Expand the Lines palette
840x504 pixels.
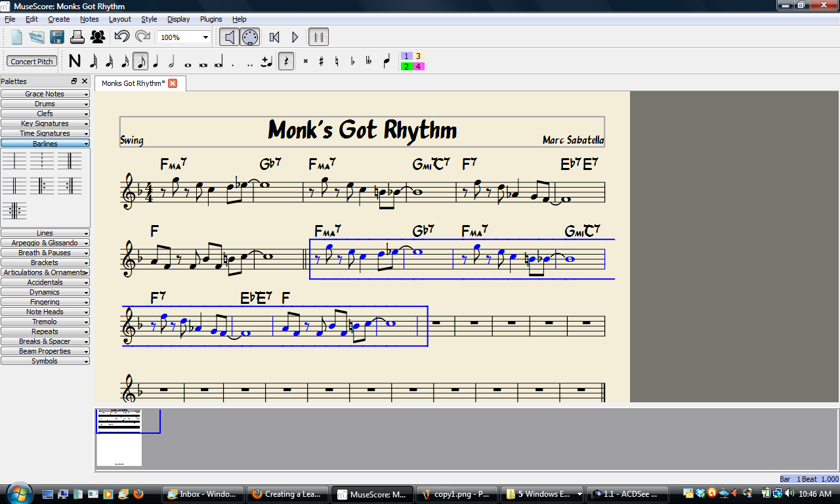(45, 233)
